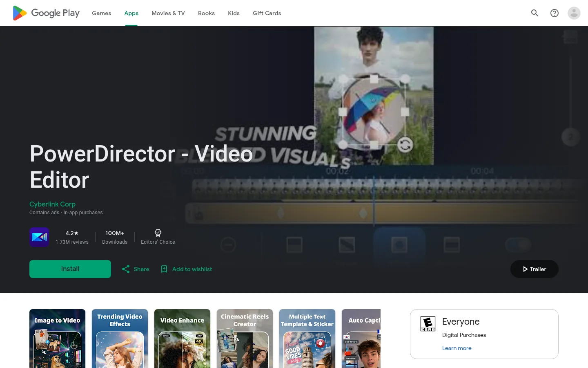Open the Kids tab
Viewport: 588px width, 368px height.
234,13
